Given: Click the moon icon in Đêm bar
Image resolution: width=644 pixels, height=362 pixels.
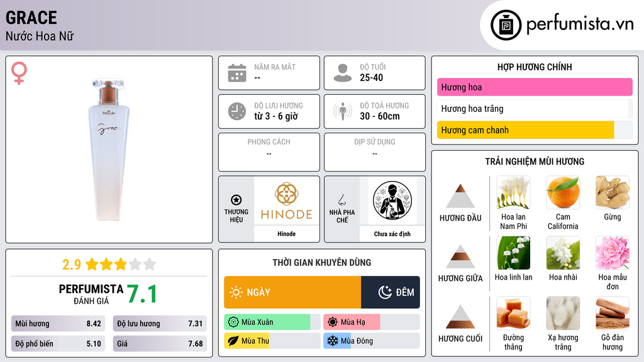Looking at the screenshot, I should pos(385,292).
